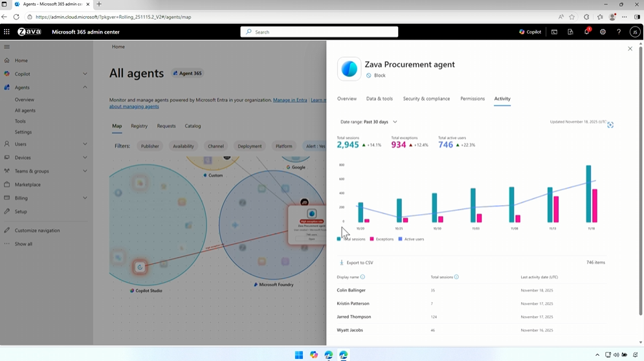644x361 pixels.
Task: Open Copilot from the top header
Action: point(529,32)
